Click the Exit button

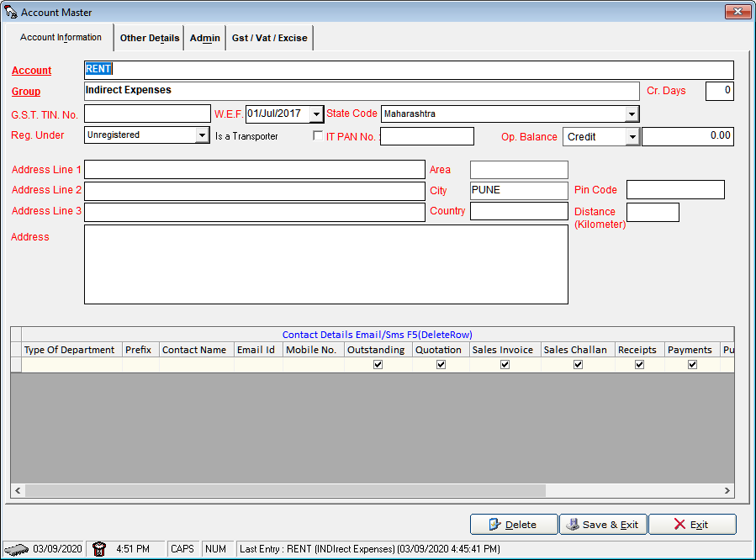[692, 525]
